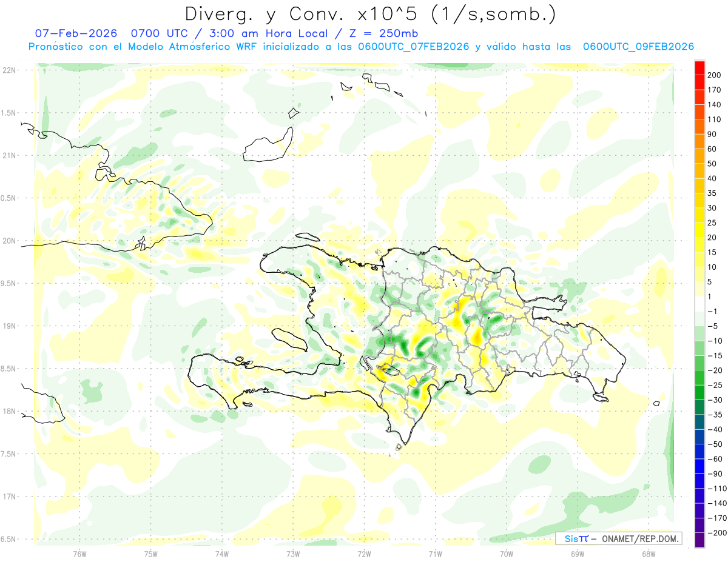
Task: Click the '9.5N' latitude axis label
Action: 8,283
